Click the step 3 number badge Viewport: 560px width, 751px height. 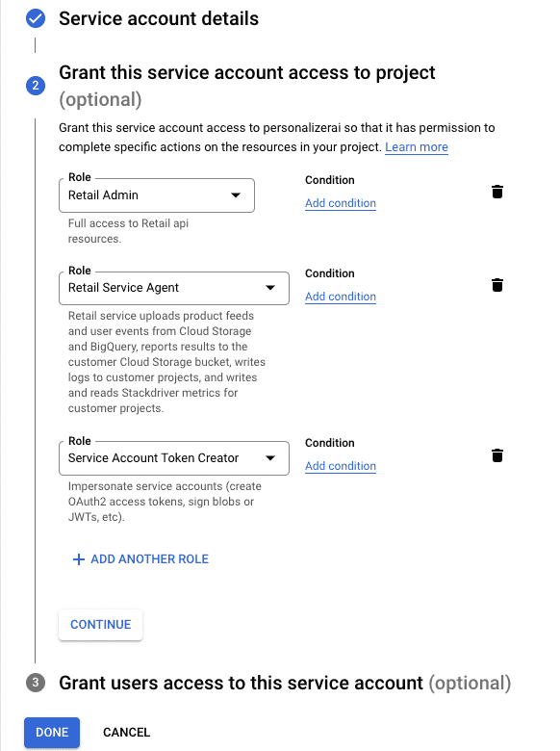pos(36,683)
